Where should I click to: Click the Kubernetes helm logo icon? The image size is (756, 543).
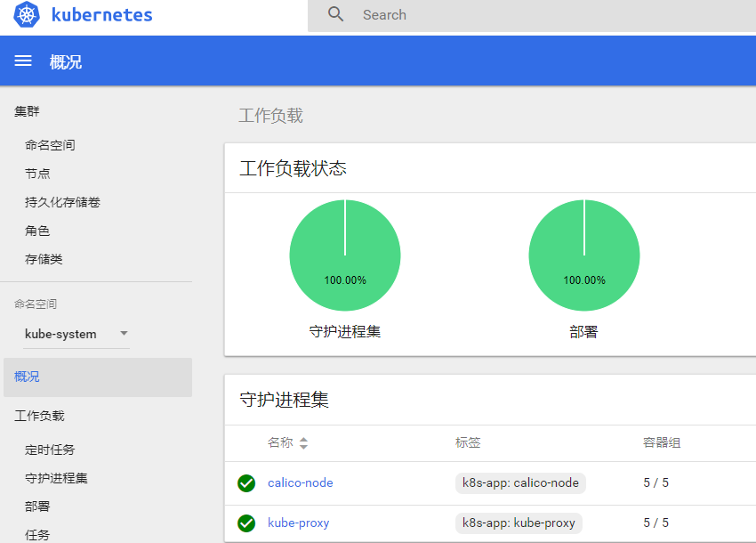coord(27,14)
